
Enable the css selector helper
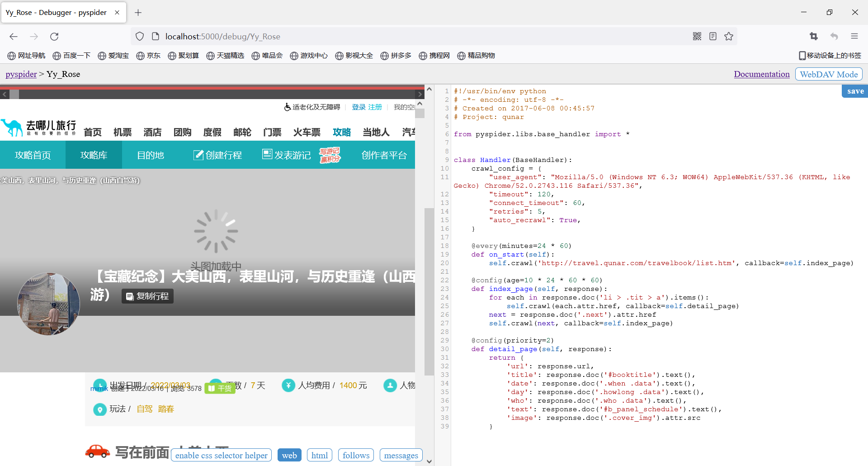(221, 455)
